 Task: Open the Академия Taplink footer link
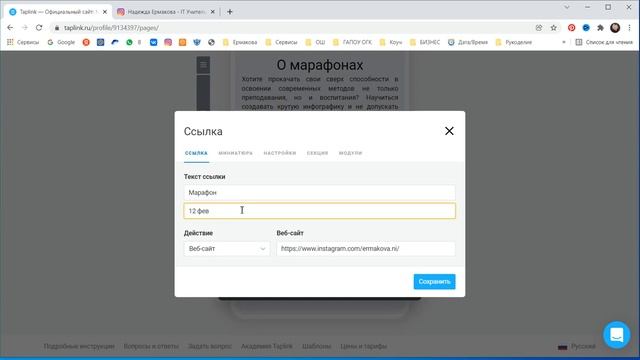267,346
